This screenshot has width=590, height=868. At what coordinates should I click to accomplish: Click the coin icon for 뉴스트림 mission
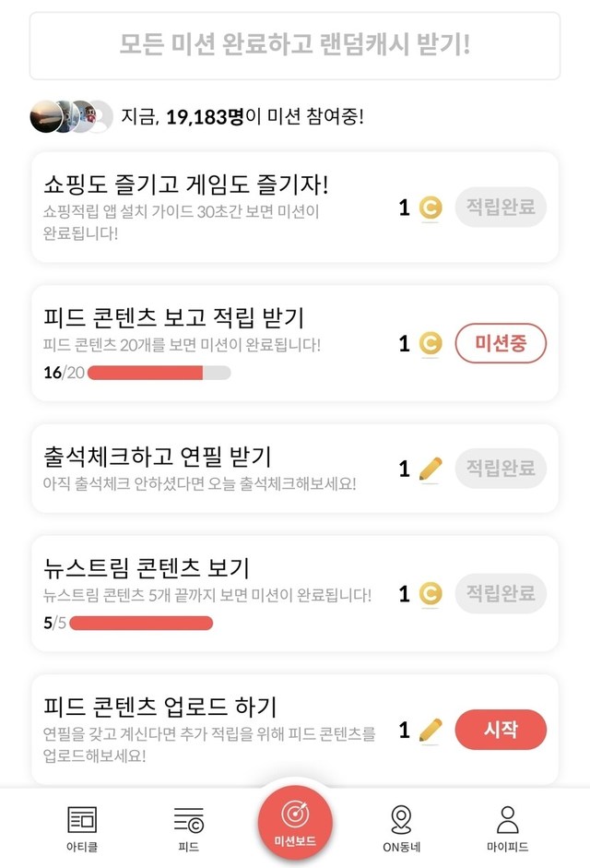click(430, 594)
